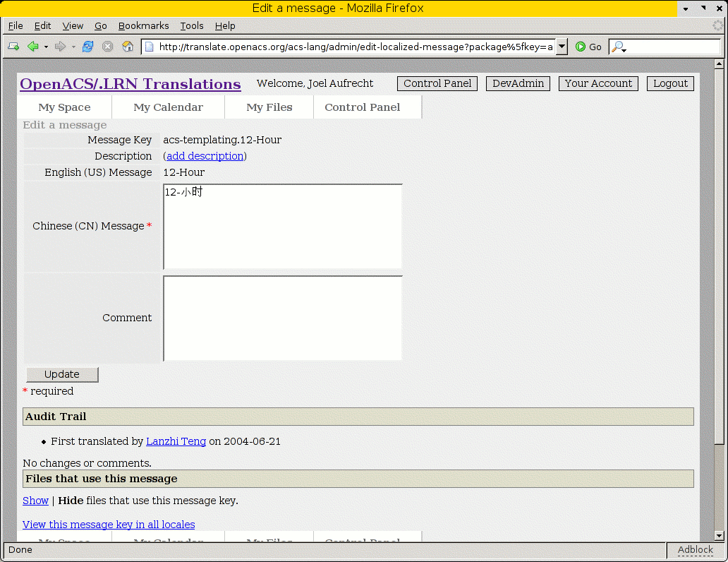Switch to the My Files tab
Viewport: 728px width, 562px height.
click(x=269, y=107)
